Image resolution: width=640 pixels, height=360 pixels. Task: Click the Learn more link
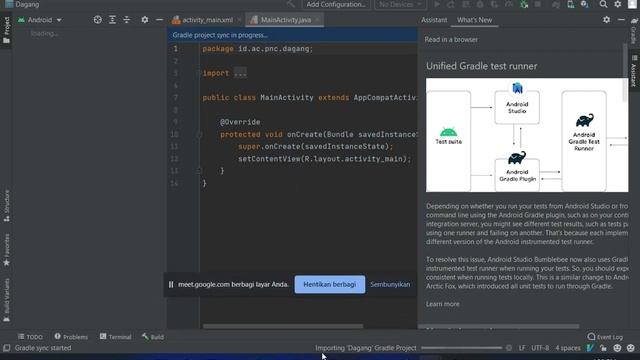442,304
